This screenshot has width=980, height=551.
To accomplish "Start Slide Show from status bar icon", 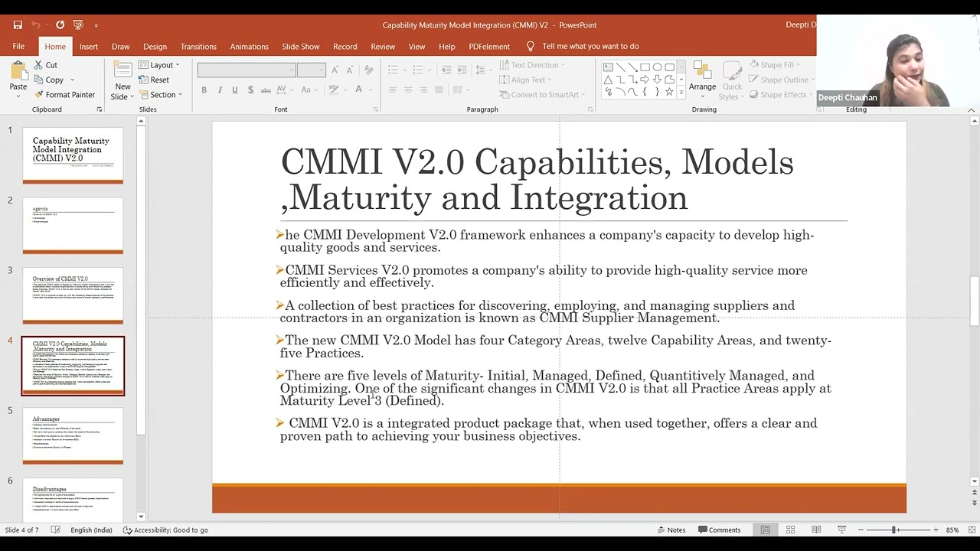I will point(841,530).
